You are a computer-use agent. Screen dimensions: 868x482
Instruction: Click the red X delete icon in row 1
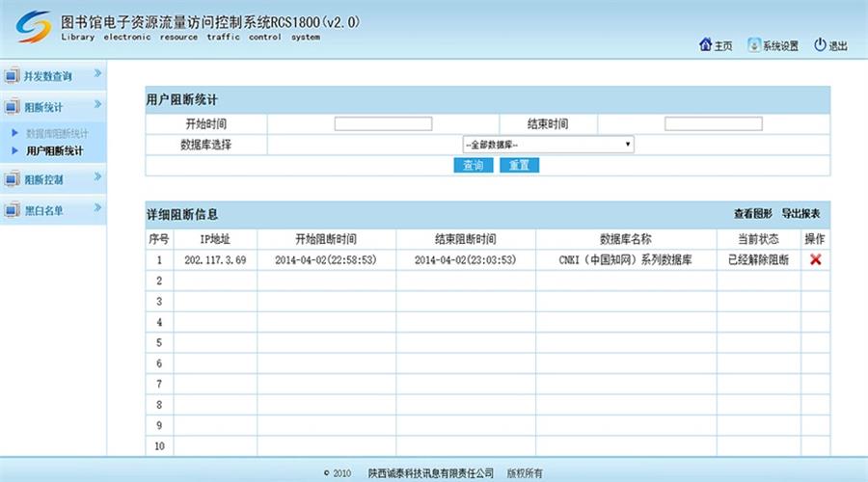click(815, 259)
